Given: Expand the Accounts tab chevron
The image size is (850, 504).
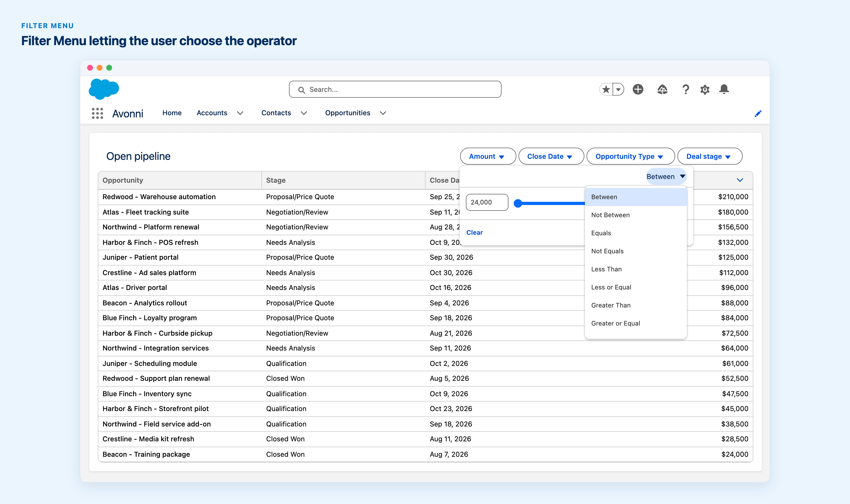Looking at the screenshot, I should pos(240,113).
